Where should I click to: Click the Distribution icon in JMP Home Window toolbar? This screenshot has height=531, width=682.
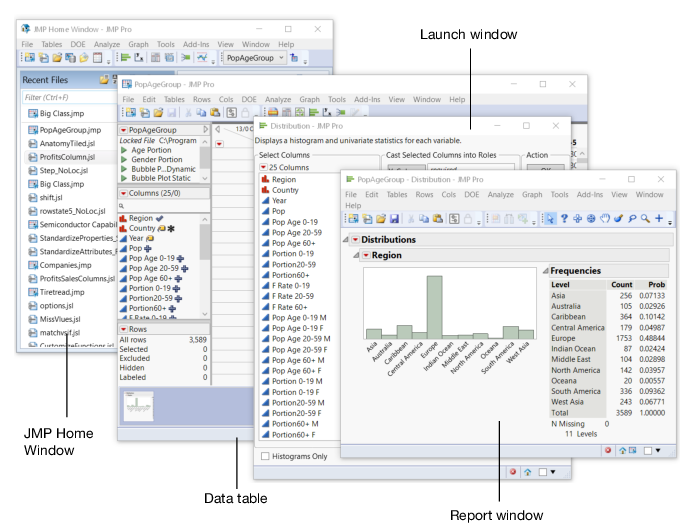point(126,57)
